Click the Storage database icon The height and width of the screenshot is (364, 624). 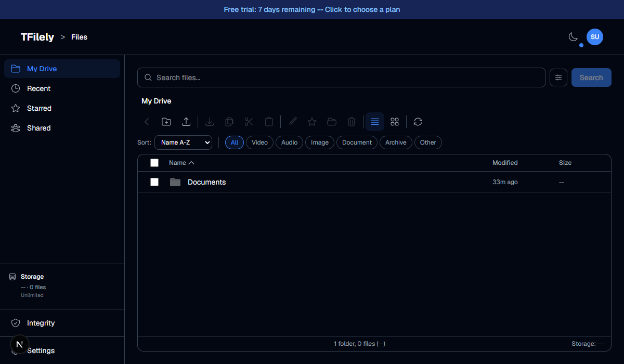click(x=12, y=277)
